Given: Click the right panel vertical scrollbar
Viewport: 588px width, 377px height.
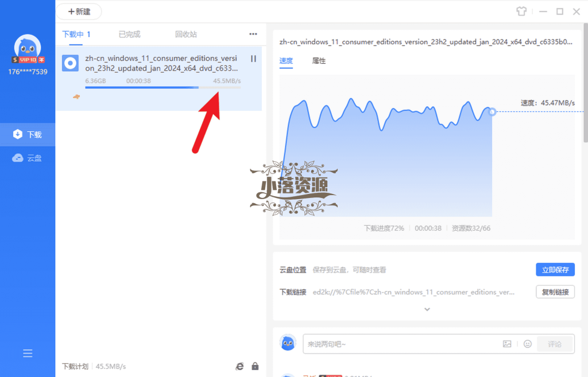Looking at the screenshot, I should tap(585, 83).
